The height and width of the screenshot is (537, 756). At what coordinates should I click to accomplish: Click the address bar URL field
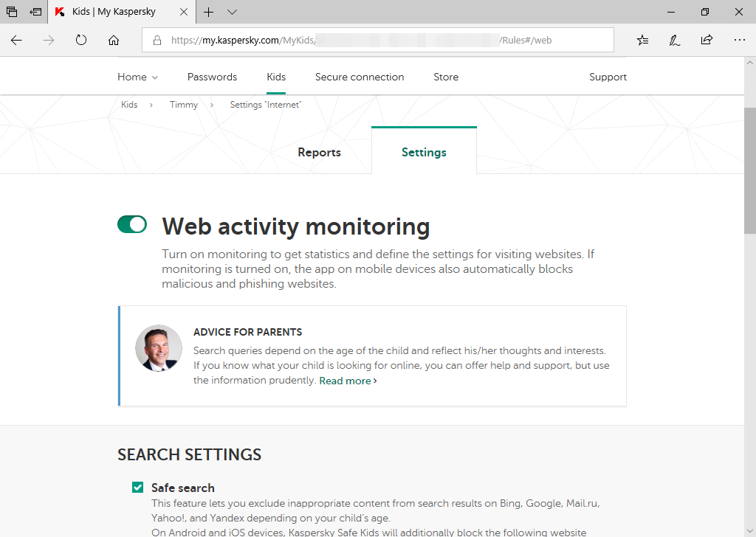pos(377,41)
